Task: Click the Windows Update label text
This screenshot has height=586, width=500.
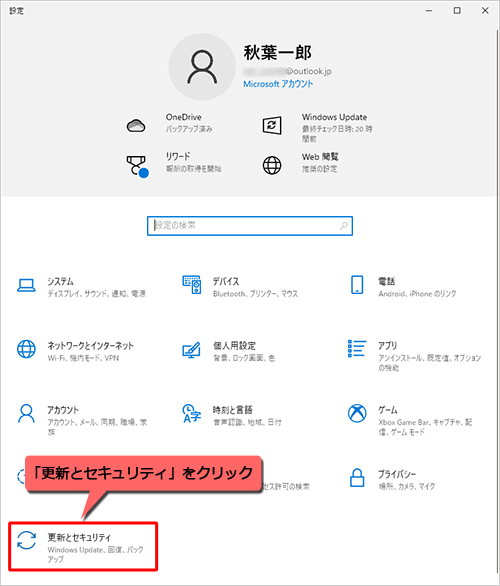Action: (334, 117)
